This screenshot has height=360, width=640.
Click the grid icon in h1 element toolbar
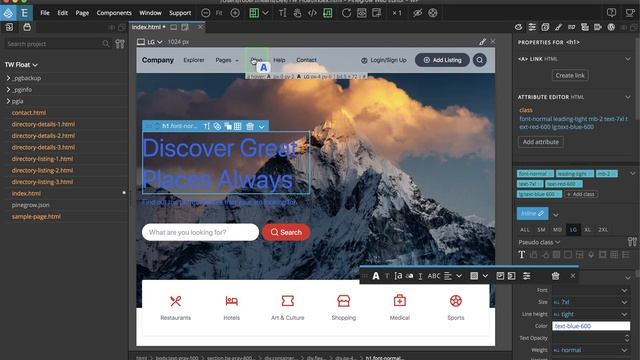(x=238, y=127)
